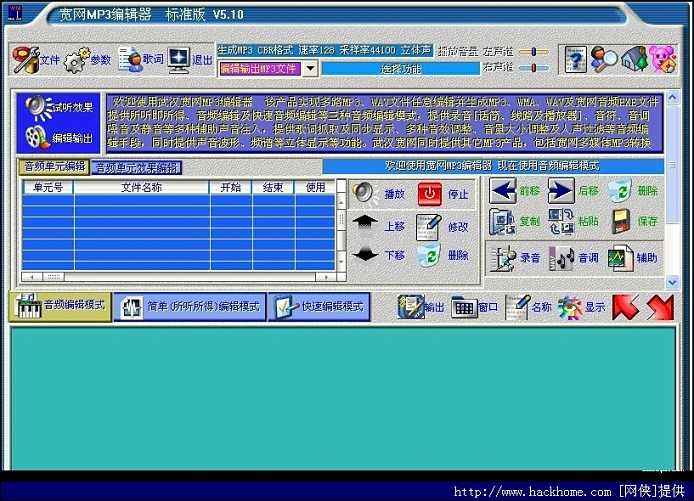Click the green 删除 recycle icon
694x501 pixels.
click(620, 191)
